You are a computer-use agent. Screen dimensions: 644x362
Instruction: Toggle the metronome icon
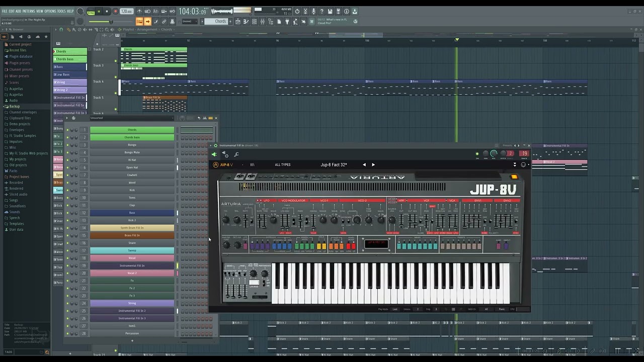140,12
